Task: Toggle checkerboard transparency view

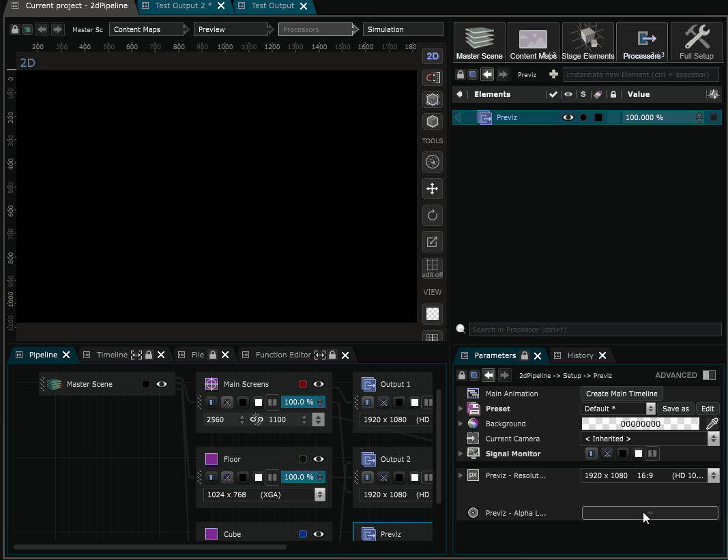Action: pos(433,314)
